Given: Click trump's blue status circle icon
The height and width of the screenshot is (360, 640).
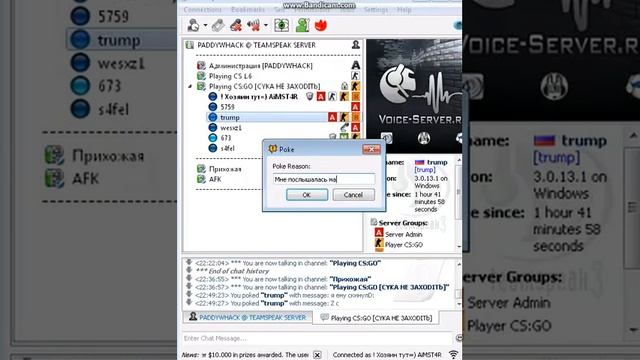Looking at the screenshot, I should tap(213, 117).
